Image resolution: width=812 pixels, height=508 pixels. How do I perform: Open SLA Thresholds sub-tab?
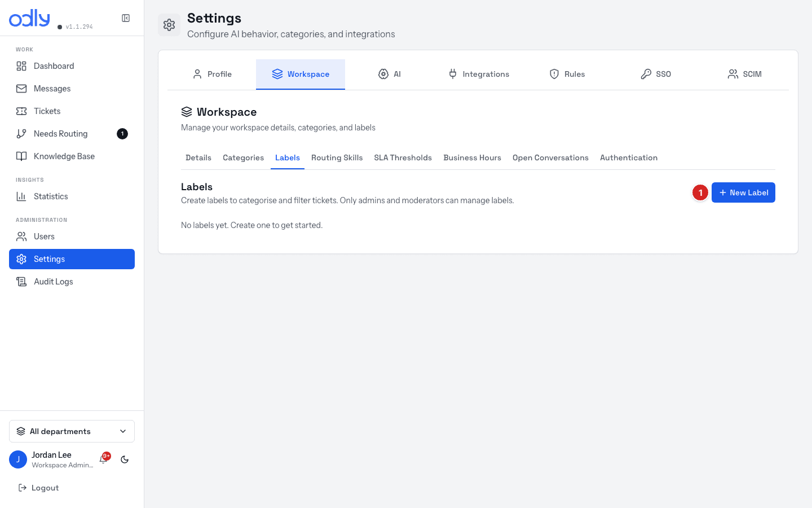[403, 157]
